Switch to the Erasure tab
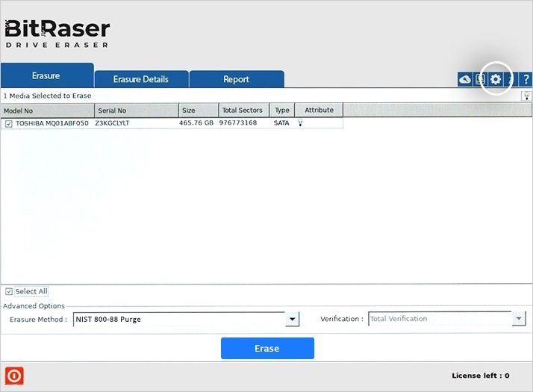The width and height of the screenshot is (533, 392). click(47, 75)
